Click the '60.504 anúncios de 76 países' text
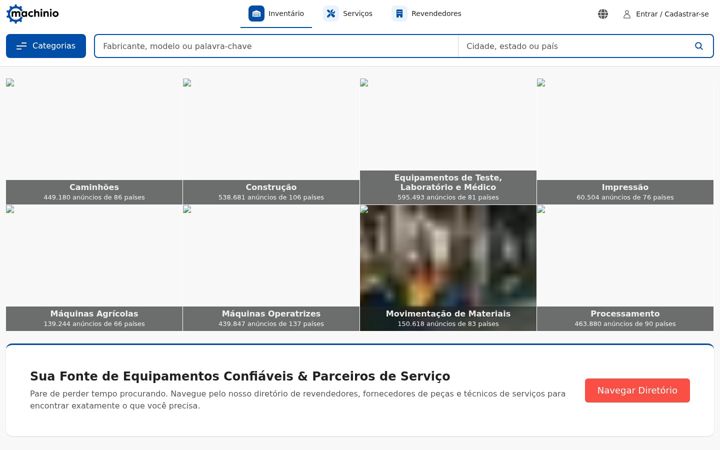This screenshot has height=450, width=720. tap(625, 197)
